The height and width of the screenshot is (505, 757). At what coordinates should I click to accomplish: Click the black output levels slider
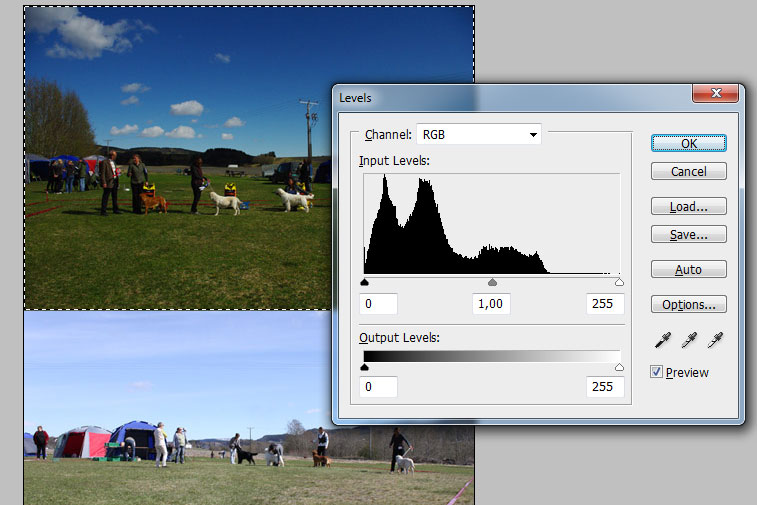[x=364, y=368]
